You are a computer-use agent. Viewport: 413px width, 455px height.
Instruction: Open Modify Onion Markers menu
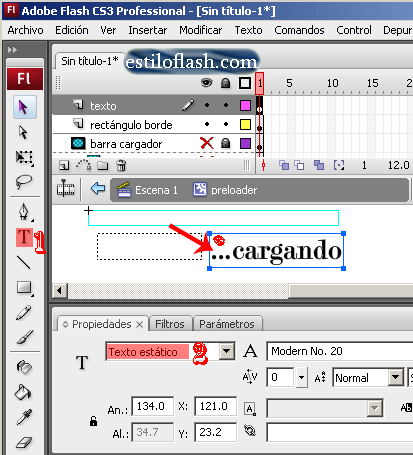tap(339, 165)
